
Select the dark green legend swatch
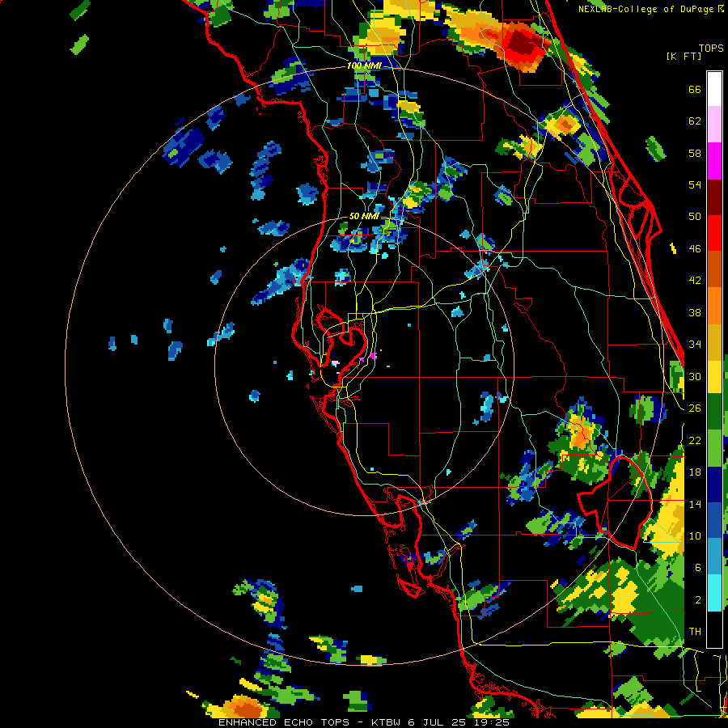(714, 412)
